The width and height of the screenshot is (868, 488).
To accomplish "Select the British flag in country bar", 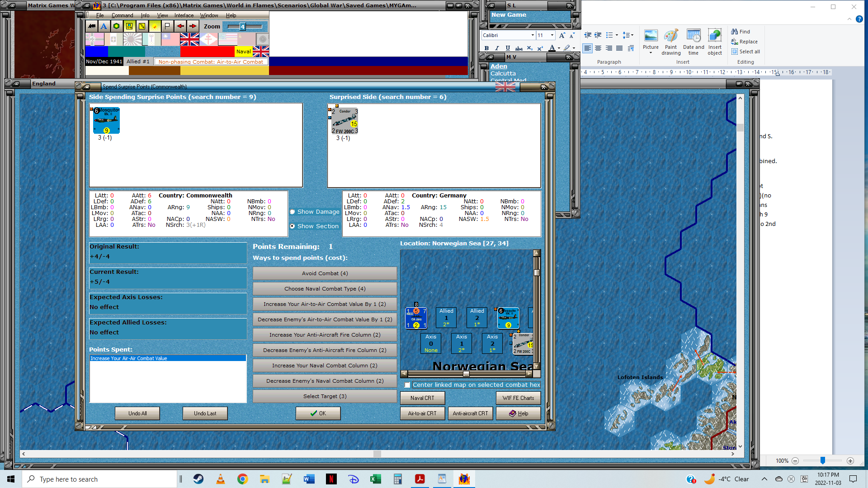I will coord(189,39).
